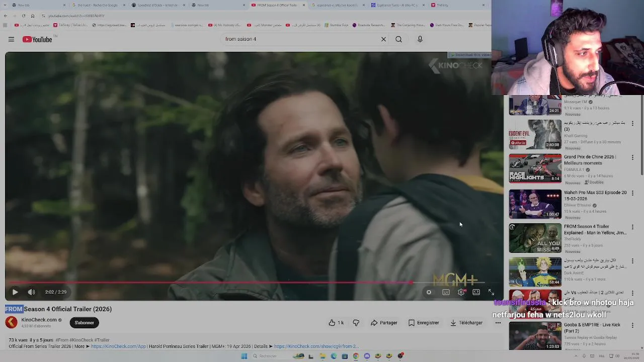Go to the YouTube home logo

37,39
